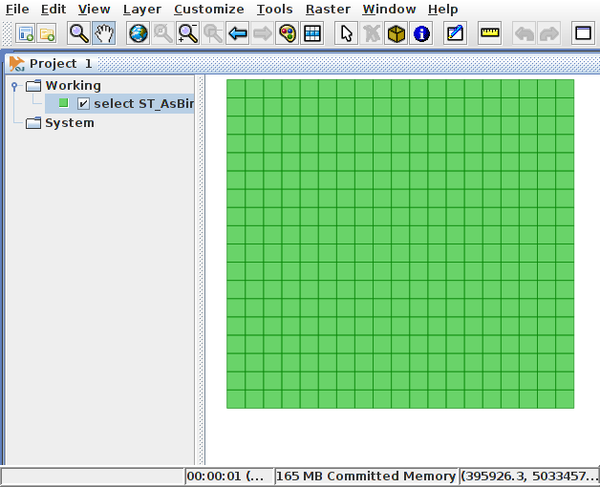Open the View/Edit Attributes table icon

312,33
